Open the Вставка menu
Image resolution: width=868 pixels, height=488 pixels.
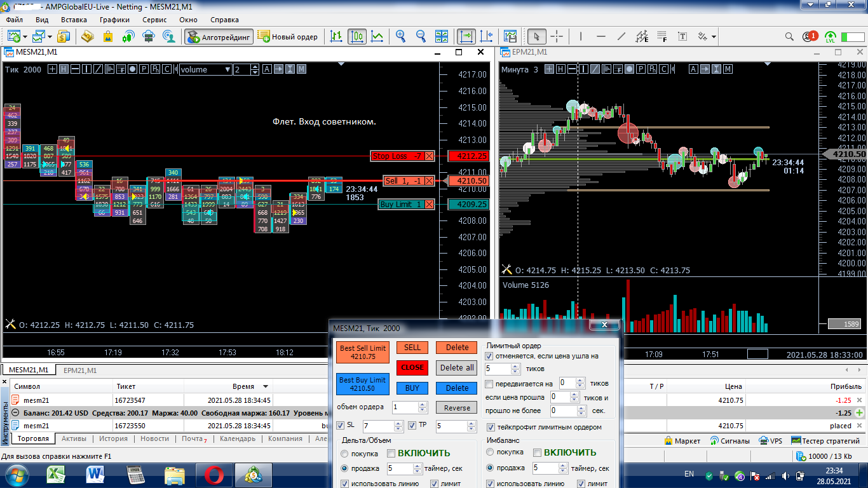[x=74, y=20]
